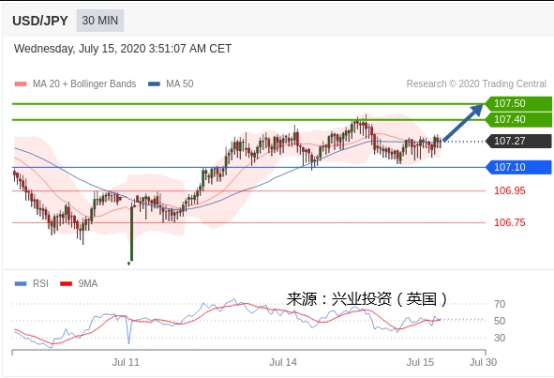This screenshot has height=378, width=554.
Task: Click the 106.95 red support label
Action: (509, 191)
